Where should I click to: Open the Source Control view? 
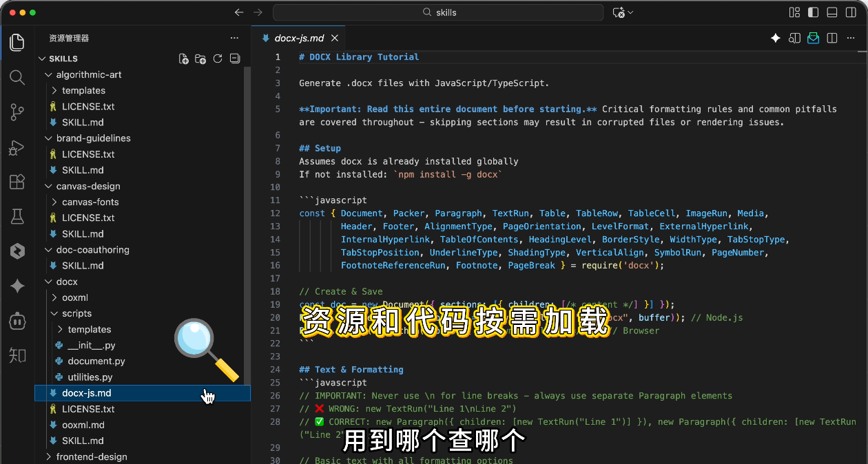(x=17, y=112)
